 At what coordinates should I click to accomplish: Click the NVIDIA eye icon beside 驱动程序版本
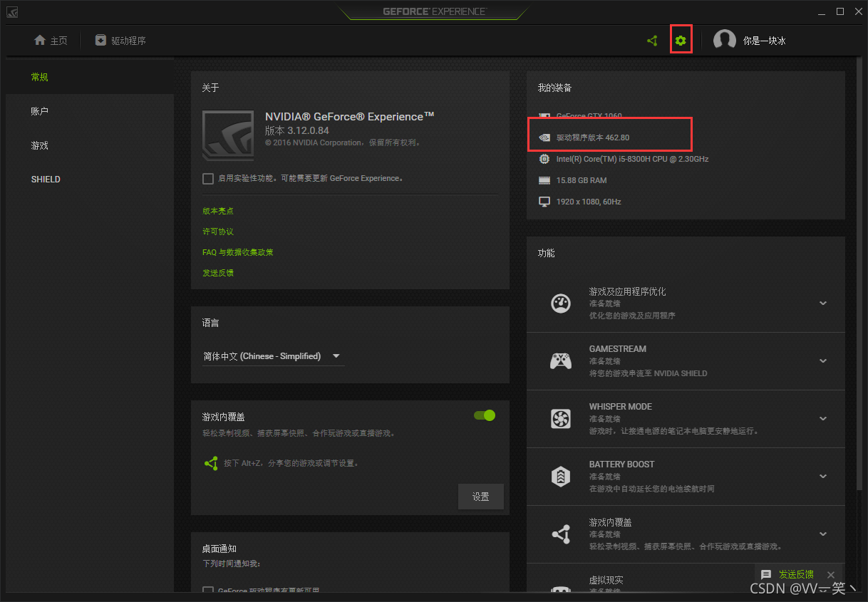(x=544, y=137)
